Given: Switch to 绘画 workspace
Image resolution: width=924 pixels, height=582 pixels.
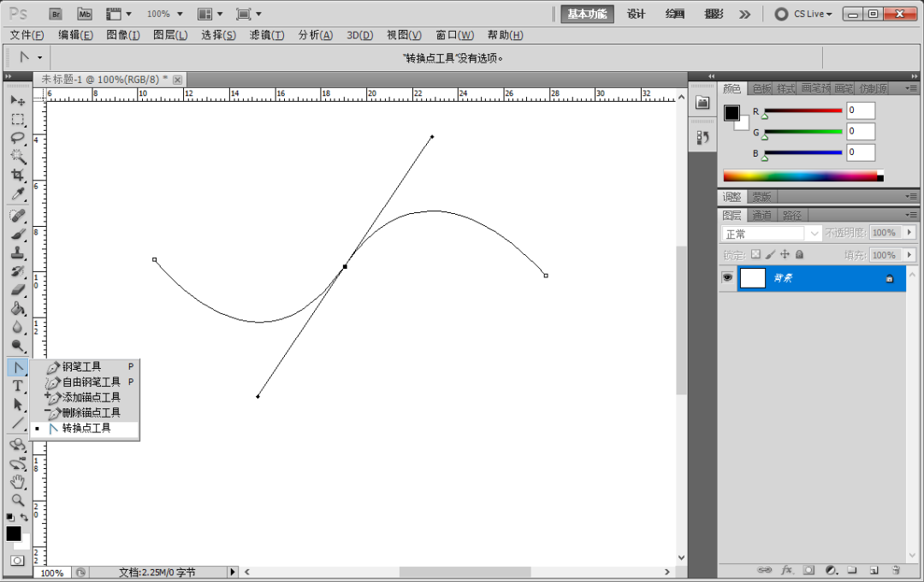Looking at the screenshot, I should tap(675, 15).
